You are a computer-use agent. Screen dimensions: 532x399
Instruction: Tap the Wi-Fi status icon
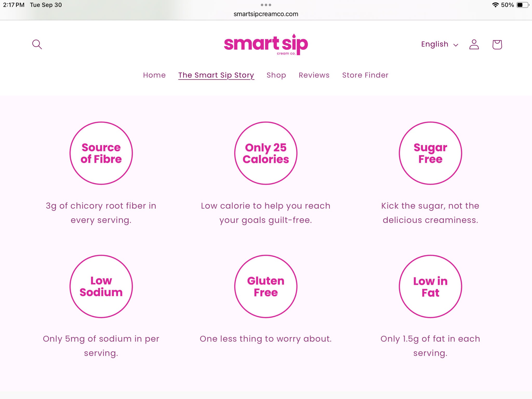click(495, 5)
